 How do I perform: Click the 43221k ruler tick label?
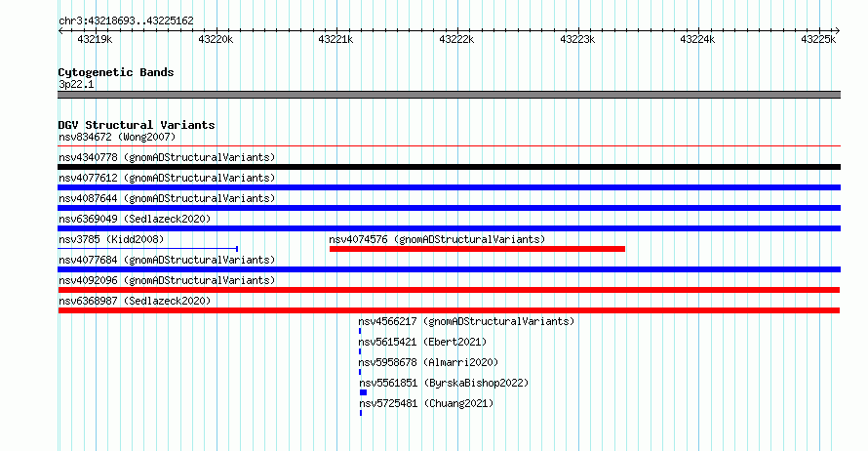pyautogui.click(x=335, y=39)
